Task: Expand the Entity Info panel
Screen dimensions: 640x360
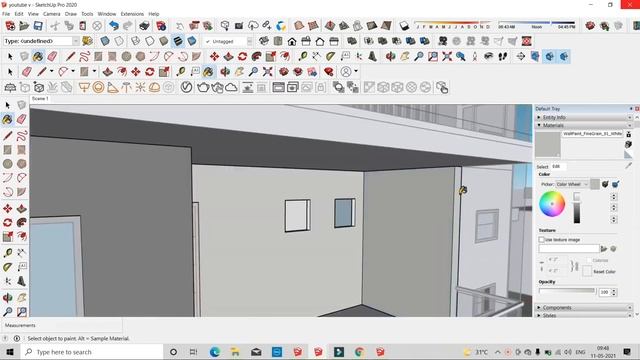Action: 584,117
